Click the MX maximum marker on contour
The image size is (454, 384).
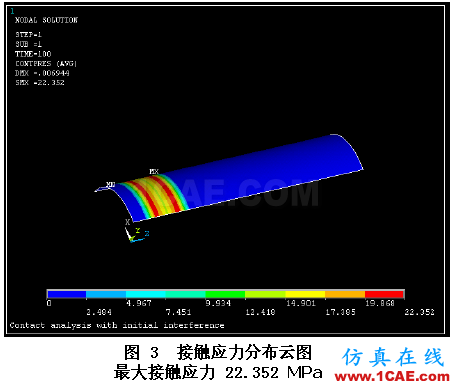click(x=154, y=172)
